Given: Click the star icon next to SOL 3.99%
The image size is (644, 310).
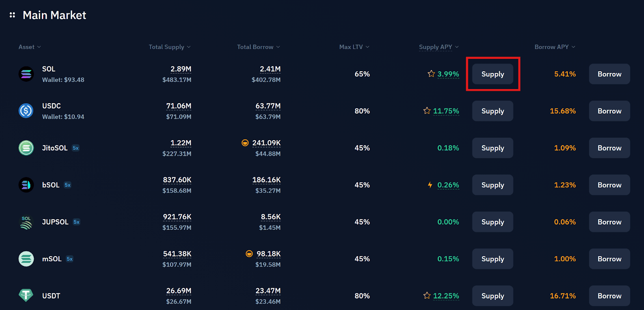Looking at the screenshot, I should [x=431, y=74].
